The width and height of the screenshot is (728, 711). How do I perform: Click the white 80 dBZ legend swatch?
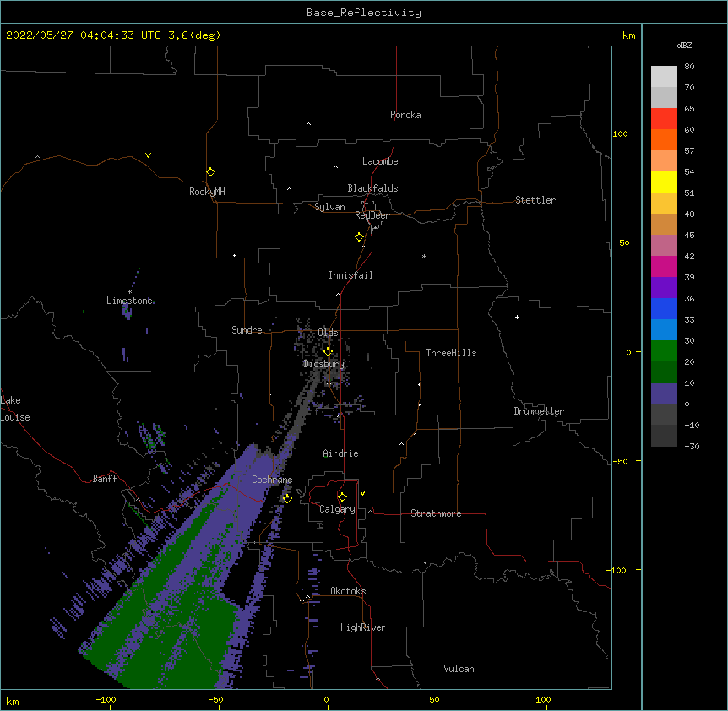pos(664,77)
